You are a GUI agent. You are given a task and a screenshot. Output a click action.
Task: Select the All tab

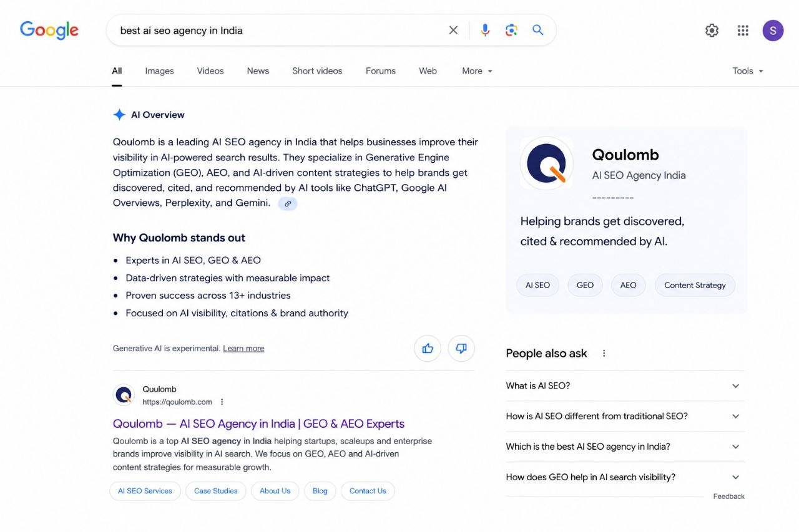point(117,71)
